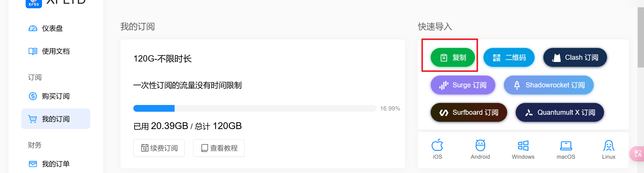Import the Clash 订阅
Image resolution: width=644 pixels, height=173 pixels.
(x=575, y=57)
